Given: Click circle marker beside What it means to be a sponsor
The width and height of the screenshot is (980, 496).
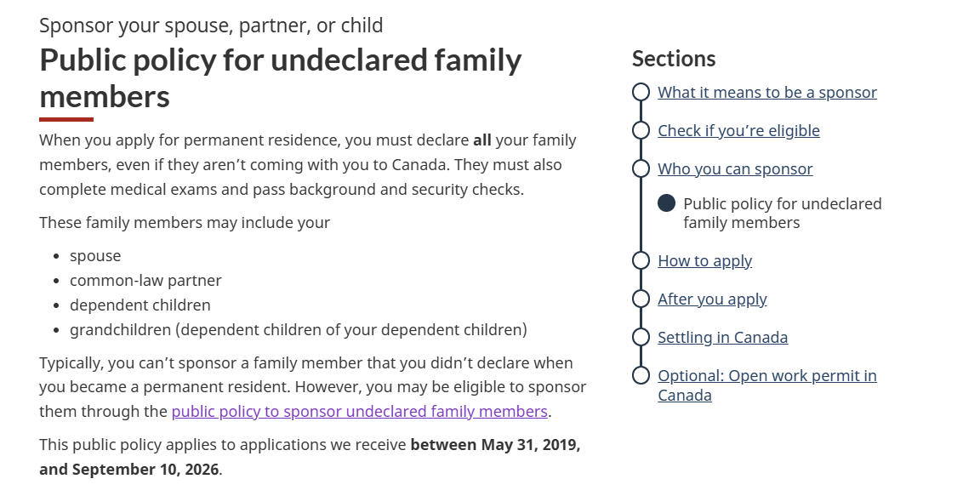Looking at the screenshot, I should click(641, 92).
